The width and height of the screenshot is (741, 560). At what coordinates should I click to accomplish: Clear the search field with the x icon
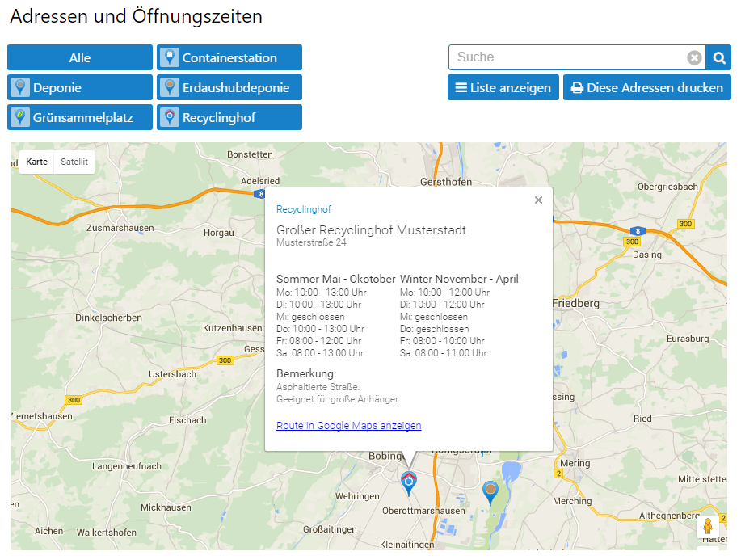coord(694,57)
